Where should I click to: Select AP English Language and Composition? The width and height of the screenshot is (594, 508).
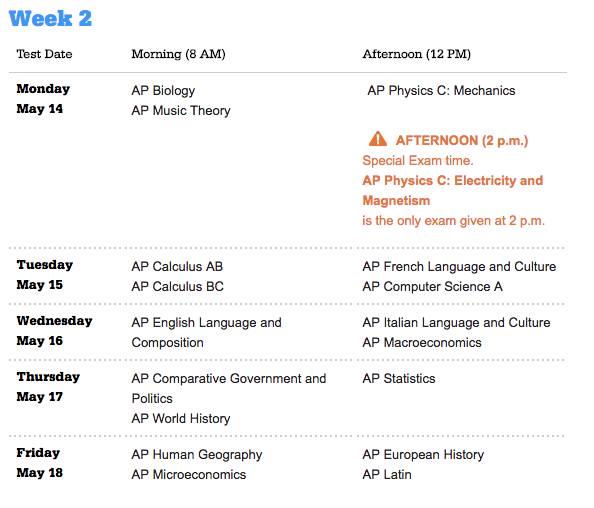click(x=206, y=333)
